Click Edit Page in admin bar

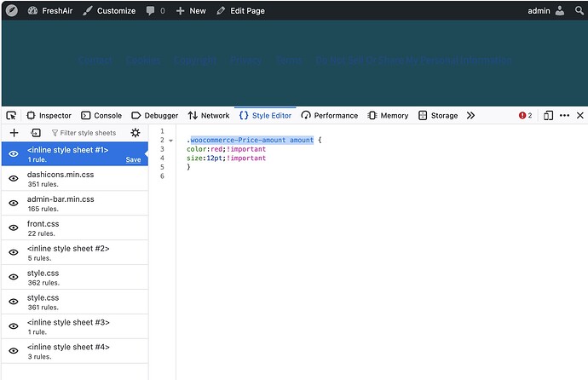point(241,10)
